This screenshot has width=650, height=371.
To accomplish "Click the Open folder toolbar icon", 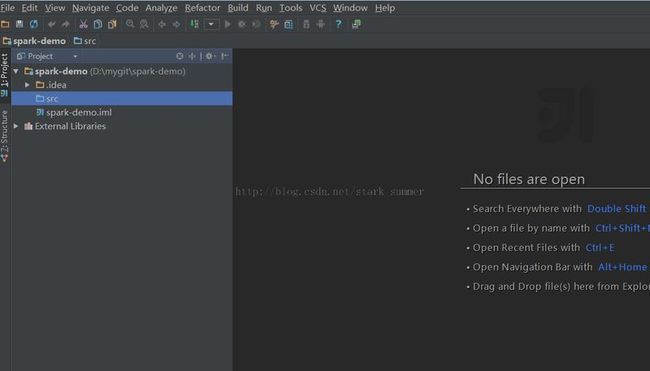I will click(x=5, y=24).
